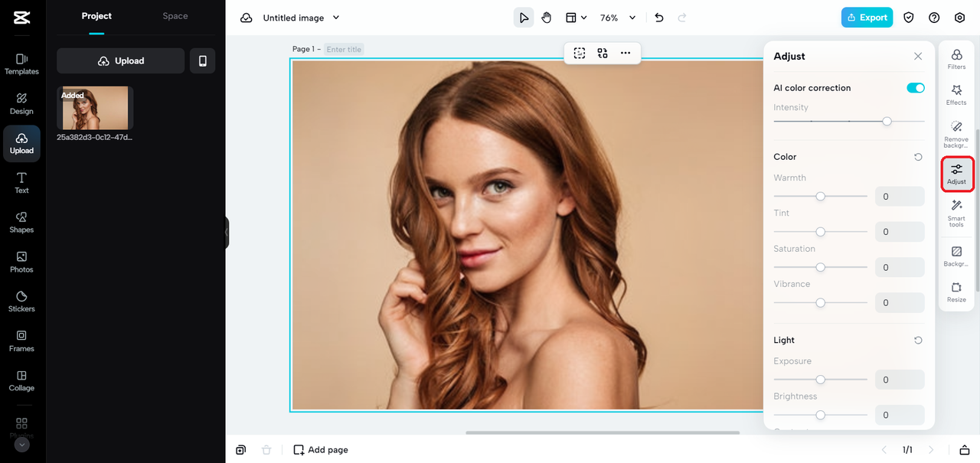
Task: Open the Stickers sidebar panel
Action: [21, 302]
